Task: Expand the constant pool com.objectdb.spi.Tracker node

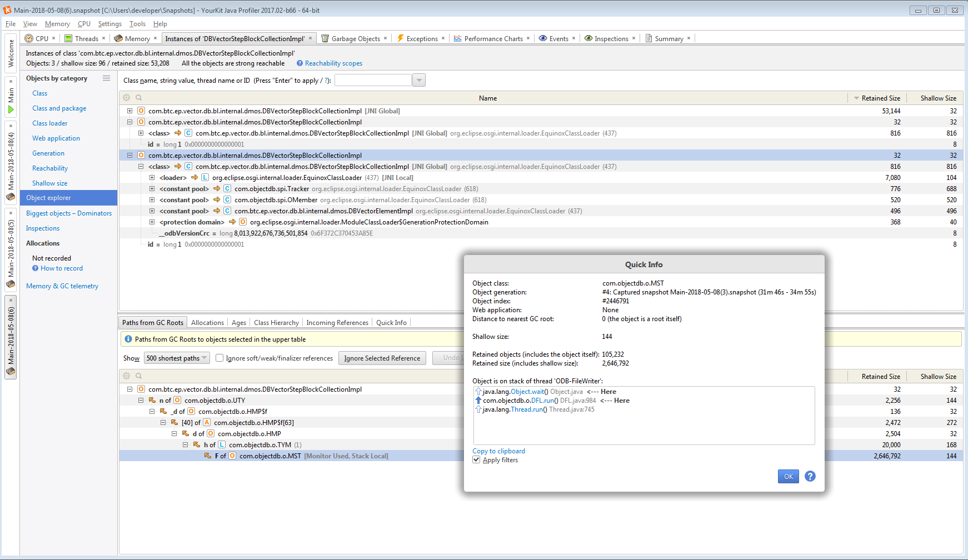Action: click(x=152, y=189)
